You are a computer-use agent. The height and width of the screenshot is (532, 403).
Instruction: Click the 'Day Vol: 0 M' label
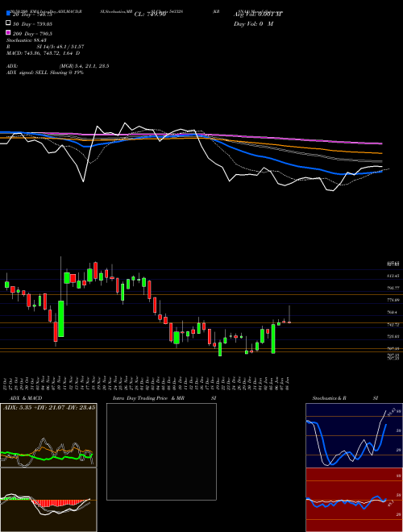pyautogui.click(x=253, y=24)
